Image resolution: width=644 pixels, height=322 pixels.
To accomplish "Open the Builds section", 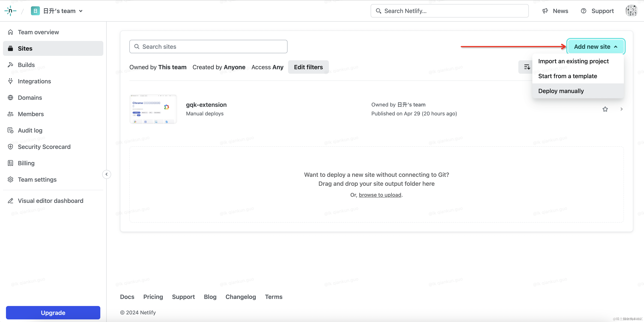I will (26, 65).
